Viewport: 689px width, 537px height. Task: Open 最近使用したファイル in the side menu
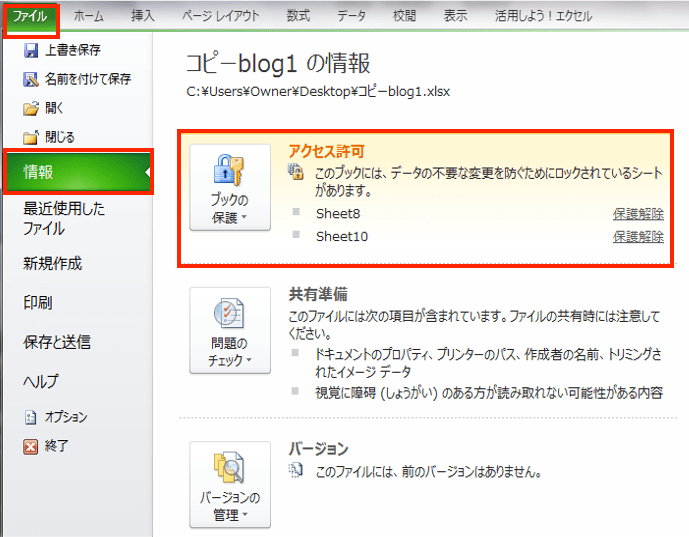pyautogui.click(x=64, y=218)
